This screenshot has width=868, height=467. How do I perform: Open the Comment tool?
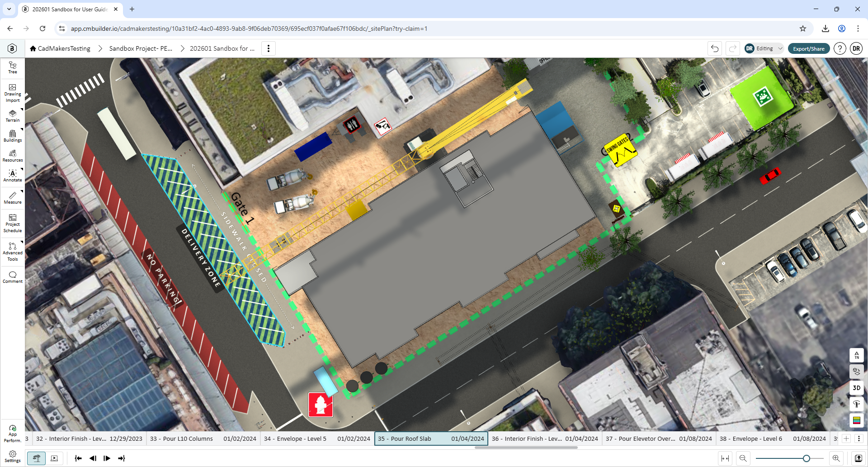(13, 277)
